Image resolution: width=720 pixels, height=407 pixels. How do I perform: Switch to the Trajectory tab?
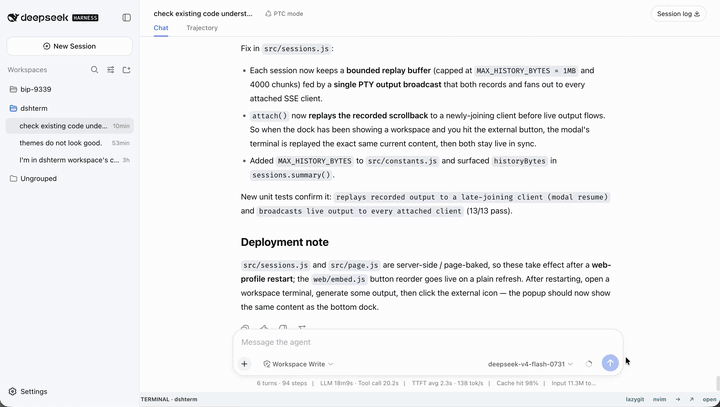202,28
